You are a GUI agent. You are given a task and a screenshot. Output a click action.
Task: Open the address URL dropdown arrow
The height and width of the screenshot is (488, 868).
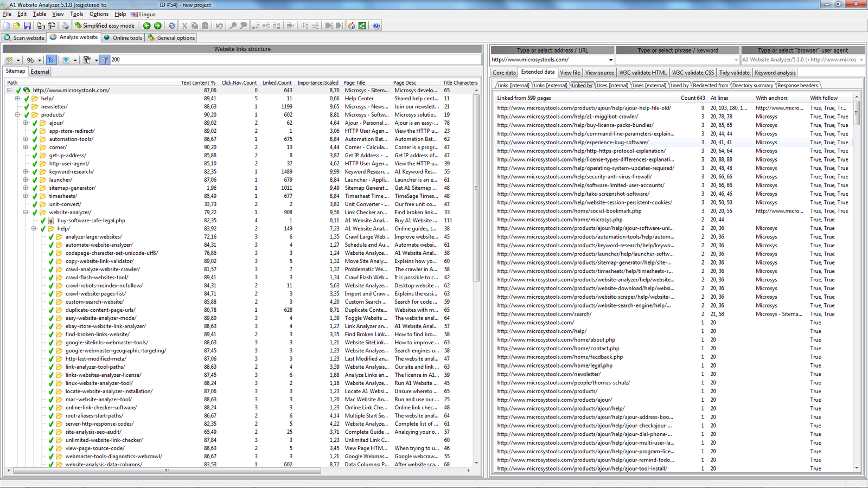(610, 60)
